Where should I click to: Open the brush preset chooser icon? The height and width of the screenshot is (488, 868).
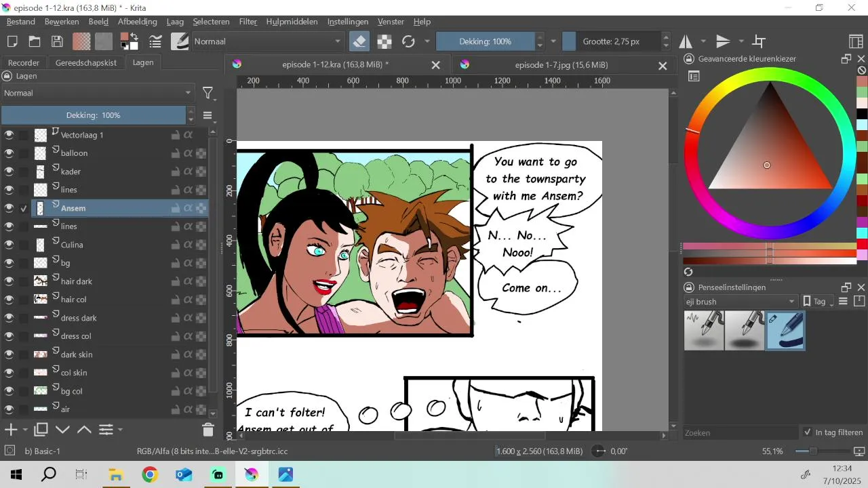[x=180, y=41]
